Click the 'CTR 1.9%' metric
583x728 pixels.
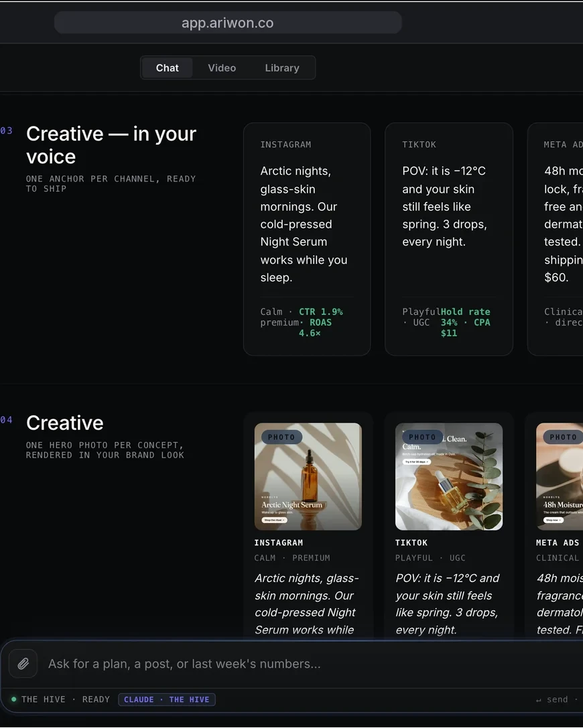[x=321, y=311]
